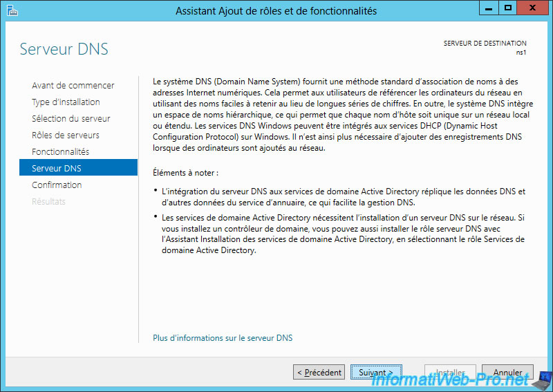Jump to the Confirmation step
Screen dimensions: 553x392
[x=57, y=185]
